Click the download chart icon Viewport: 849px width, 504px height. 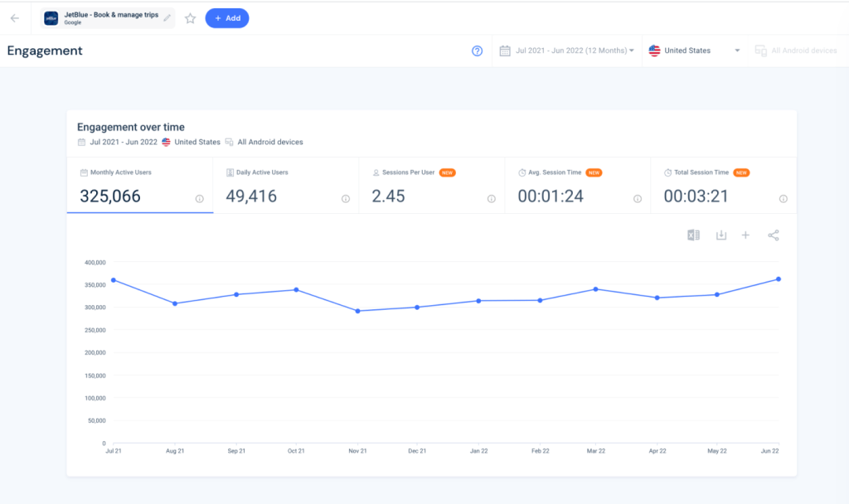[x=721, y=235]
